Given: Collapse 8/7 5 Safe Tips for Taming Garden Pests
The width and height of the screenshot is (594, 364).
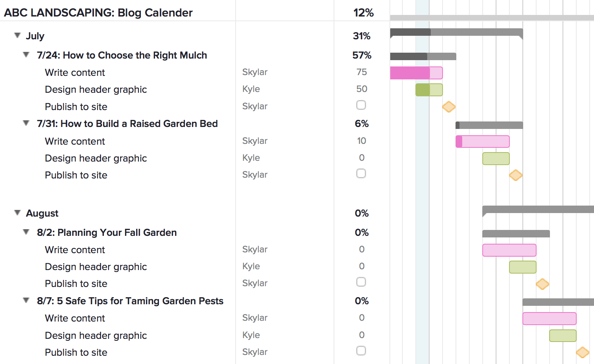Looking at the screenshot, I should tap(26, 300).
